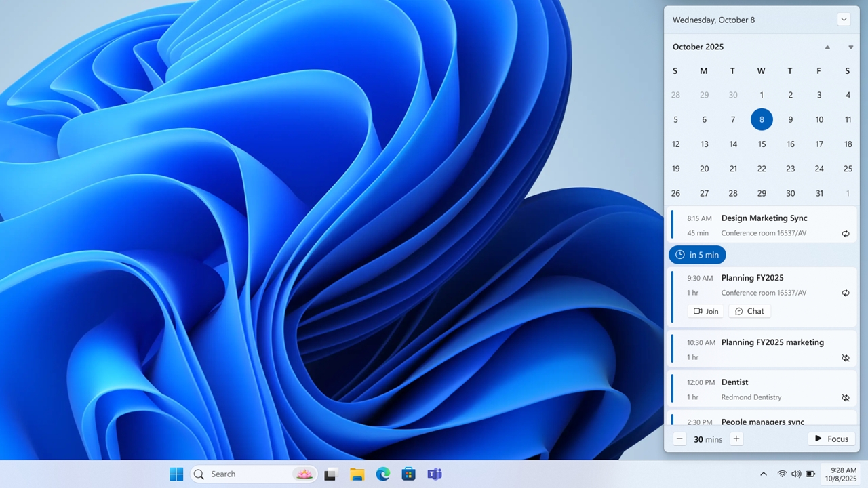The height and width of the screenshot is (488, 868).
Task: Collapse the calendar flyout with the top chevron
Action: (844, 19)
